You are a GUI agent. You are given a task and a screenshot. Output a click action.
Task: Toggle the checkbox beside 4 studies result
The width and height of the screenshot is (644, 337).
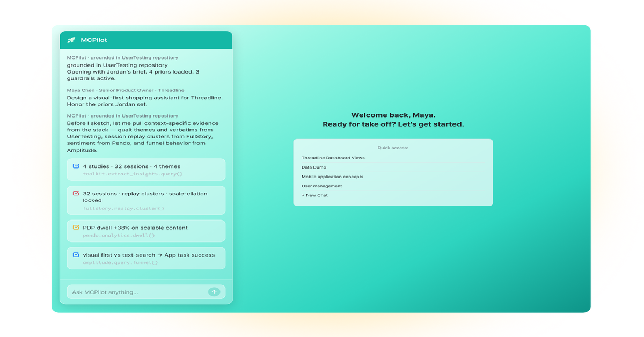coord(76,166)
